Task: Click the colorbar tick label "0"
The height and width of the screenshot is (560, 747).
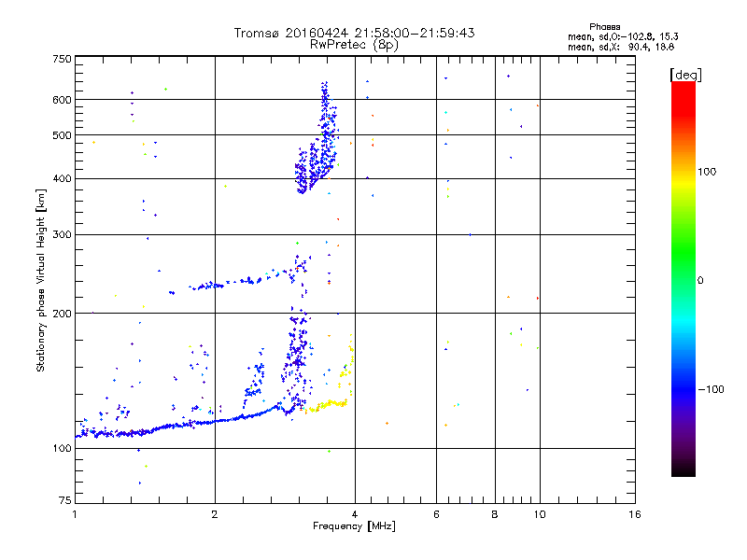Action: click(x=700, y=281)
